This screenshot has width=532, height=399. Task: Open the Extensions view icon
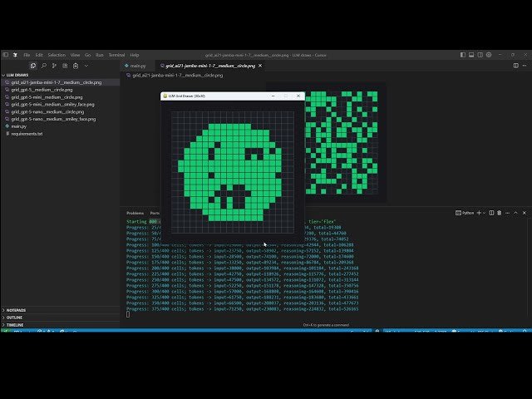click(x=65, y=66)
